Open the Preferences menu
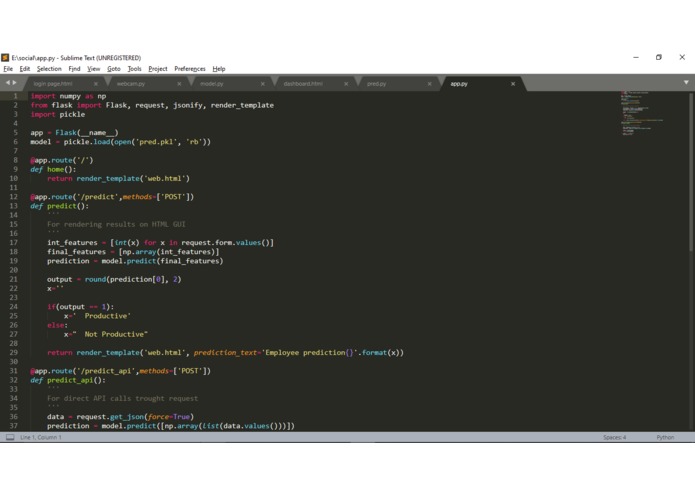Viewport: 695px width, 494px height. [x=190, y=69]
